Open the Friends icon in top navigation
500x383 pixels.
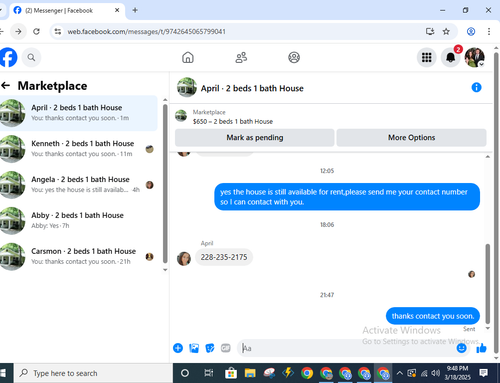point(241,57)
